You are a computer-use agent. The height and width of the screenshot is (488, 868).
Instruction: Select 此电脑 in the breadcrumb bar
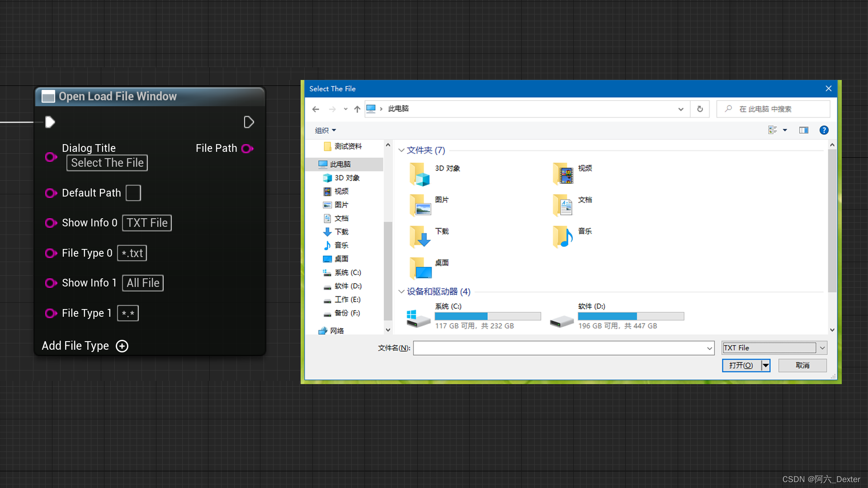point(398,108)
